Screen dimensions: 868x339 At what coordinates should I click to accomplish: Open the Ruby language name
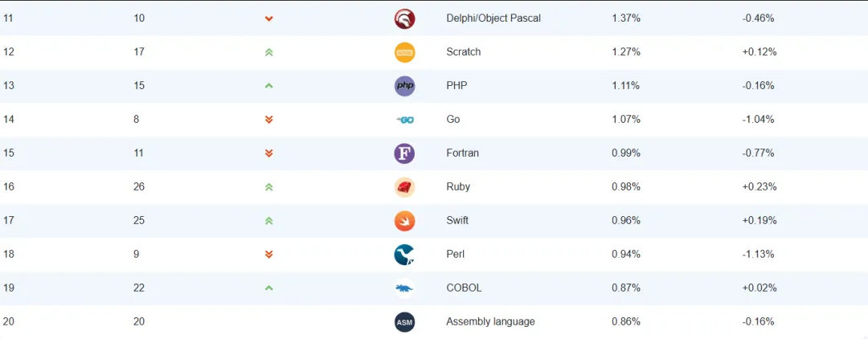click(458, 187)
